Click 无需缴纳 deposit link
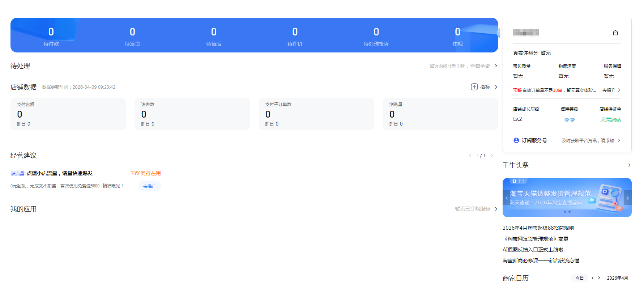Viewport: 644px width, 284px height. click(611, 120)
